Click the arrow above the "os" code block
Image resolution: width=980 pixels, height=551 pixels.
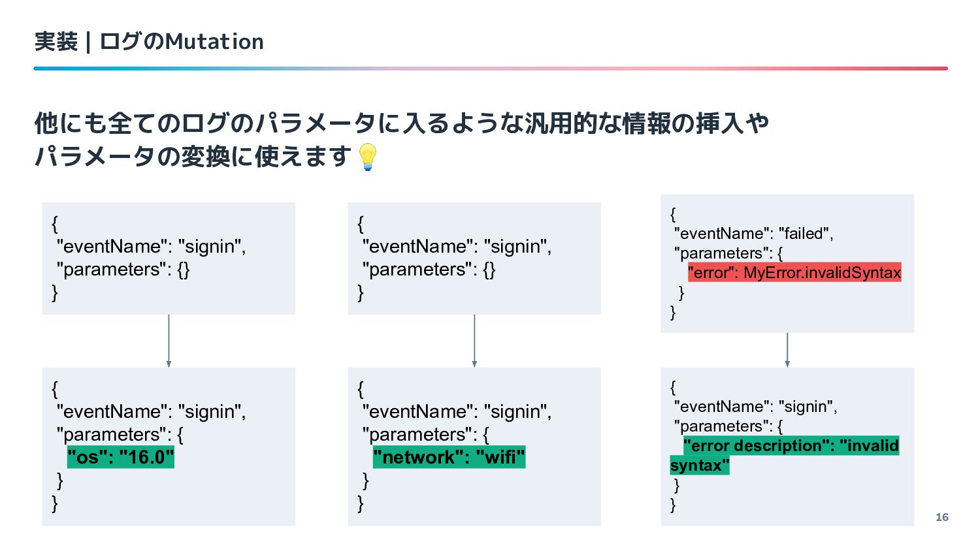(x=169, y=341)
